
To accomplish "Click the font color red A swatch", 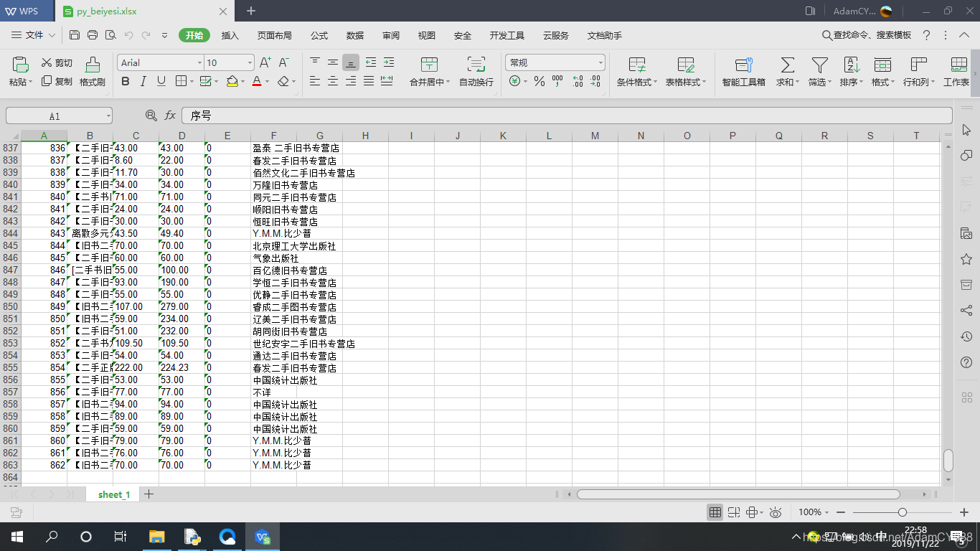I will [257, 82].
